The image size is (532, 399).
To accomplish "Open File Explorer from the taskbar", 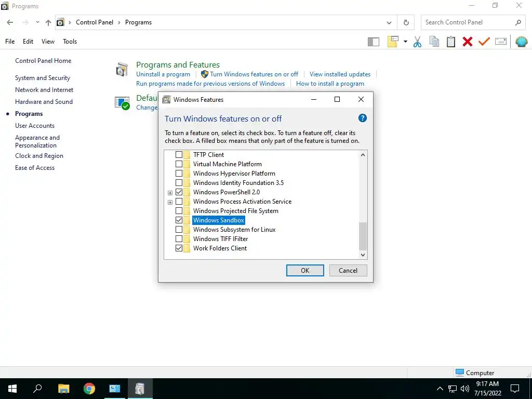I will pyautogui.click(x=63, y=389).
